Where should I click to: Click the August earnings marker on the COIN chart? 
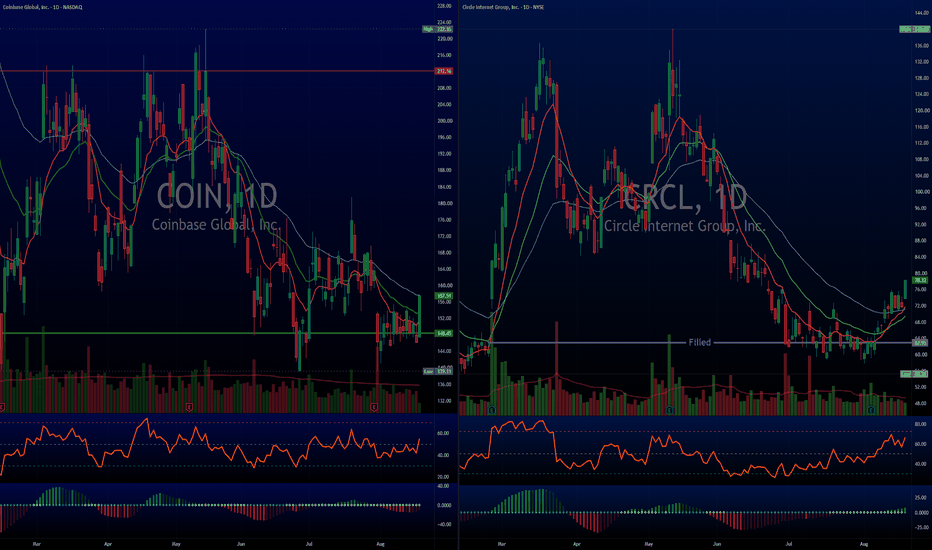(374, 407)
